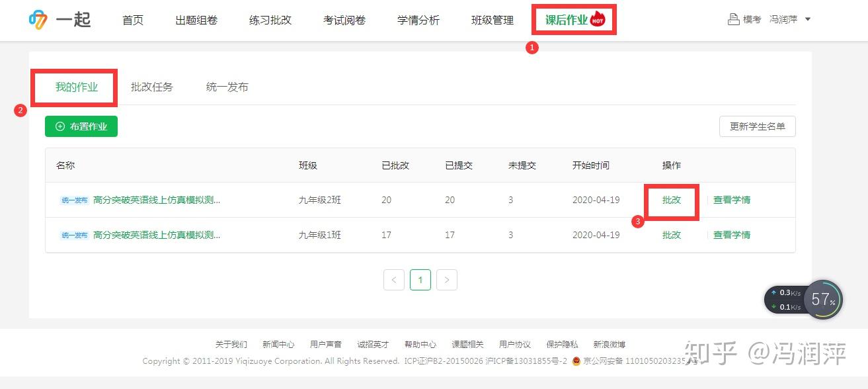
Task: Click the 更新学生名单 button
Action: (x=757, y=126)
